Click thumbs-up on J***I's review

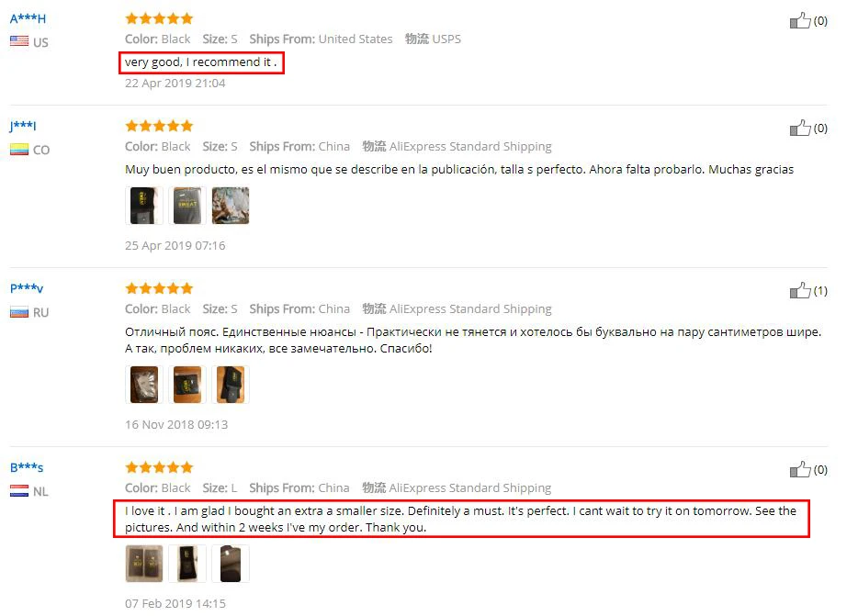tap(800, 128)
